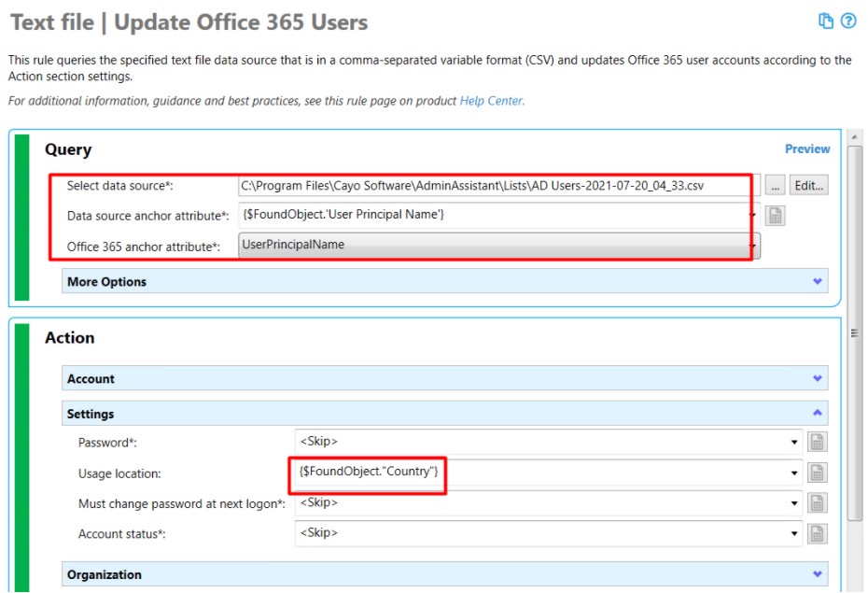
Task: Click the 'Query' section heading
Action: tap(68, 149)
